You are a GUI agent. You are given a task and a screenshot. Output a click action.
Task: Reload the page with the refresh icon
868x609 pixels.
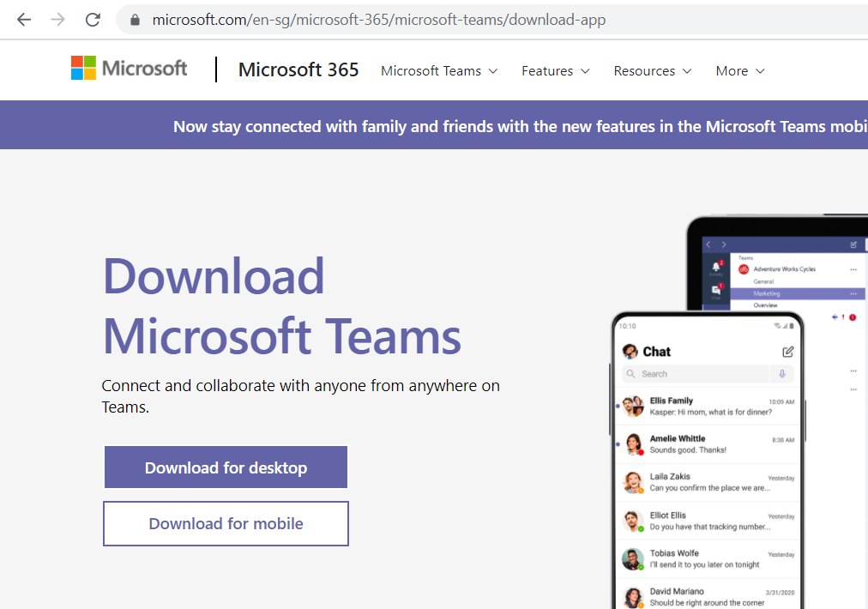click(x=93, y=20)
